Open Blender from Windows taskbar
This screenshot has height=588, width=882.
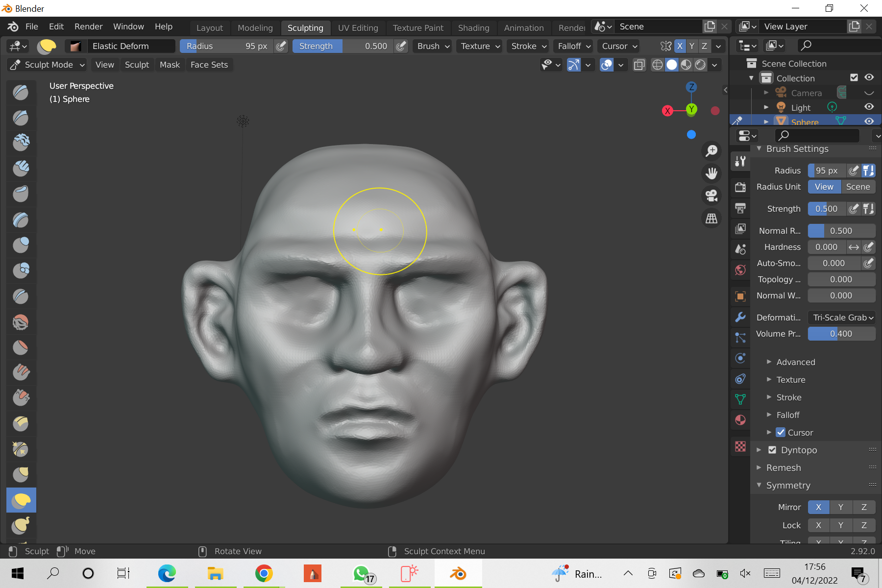[x=458, y=573]
